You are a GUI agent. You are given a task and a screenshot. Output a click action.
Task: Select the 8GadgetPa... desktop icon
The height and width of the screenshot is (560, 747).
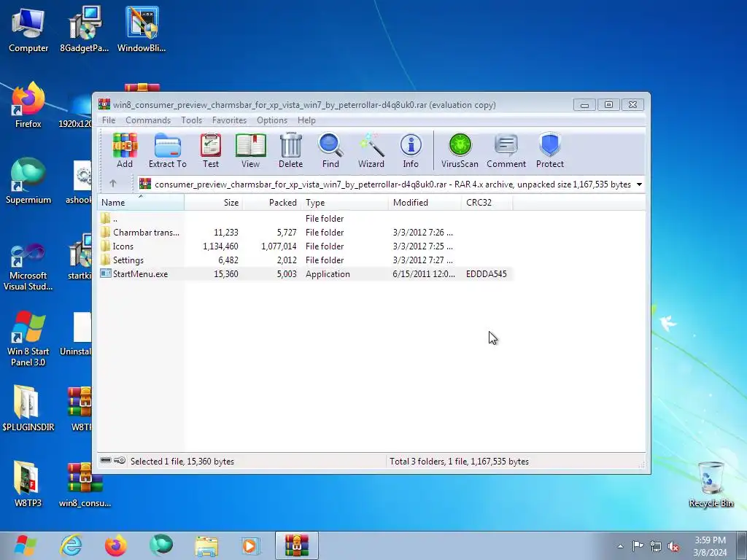click(x=85, y=29)
